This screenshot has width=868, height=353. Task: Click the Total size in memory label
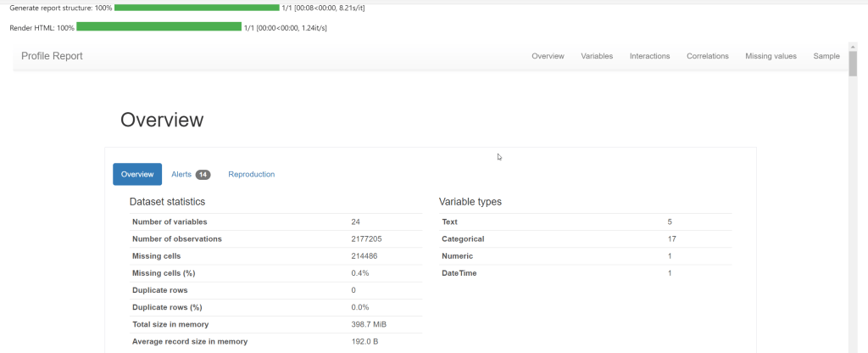tap(170, 324)
